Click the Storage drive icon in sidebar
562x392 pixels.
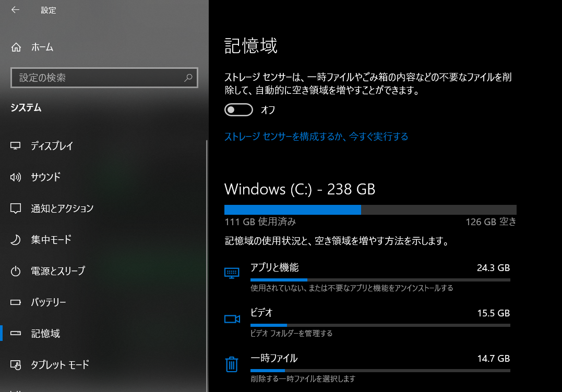(x=16, y=333)
